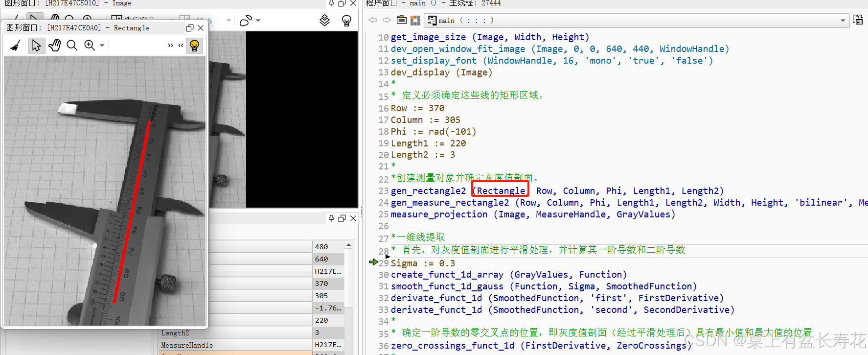The image size is (868, 355).
Task: Open the zoom percentage dropdown in Image window
Action: tap(228, 21)
